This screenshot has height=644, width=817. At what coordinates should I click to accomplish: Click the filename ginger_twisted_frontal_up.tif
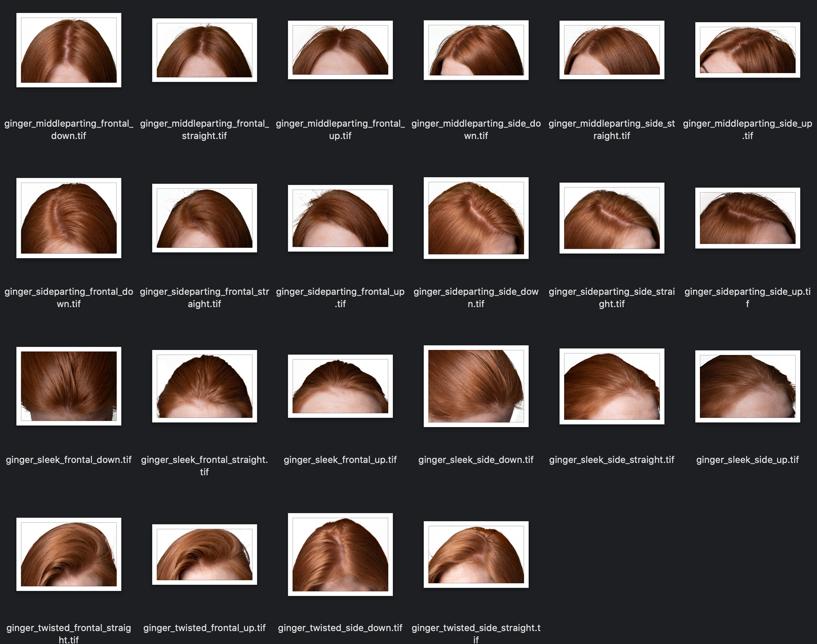click(204, 628)
